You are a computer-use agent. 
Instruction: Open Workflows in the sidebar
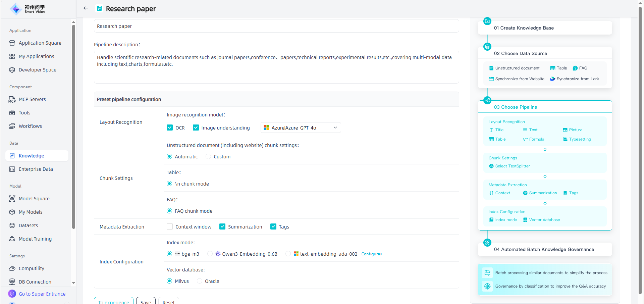(x=30, y=126)
